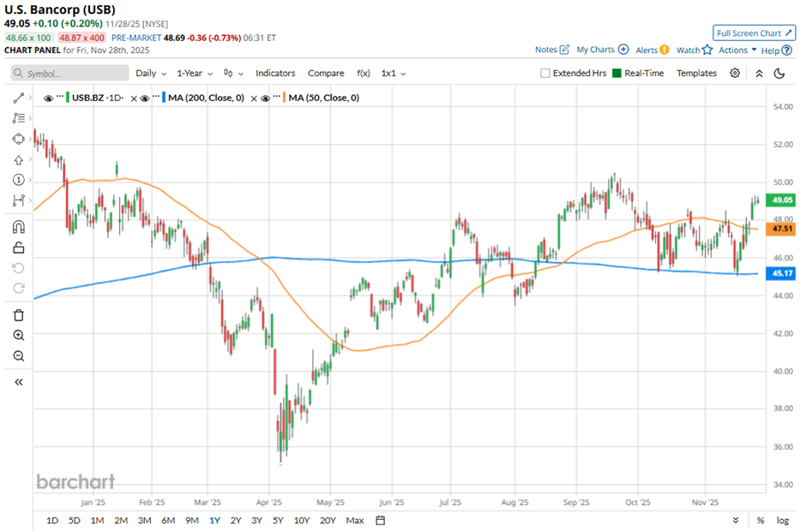Viewport: 806px width, 532px height.
Task: Enable the magnet snap tool
Action: click(18, 227)
